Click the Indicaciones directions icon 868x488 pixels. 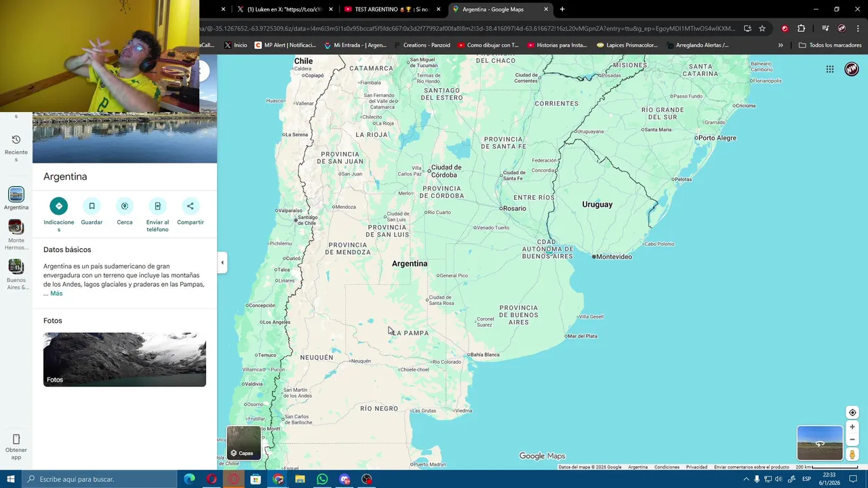(59, 206)
